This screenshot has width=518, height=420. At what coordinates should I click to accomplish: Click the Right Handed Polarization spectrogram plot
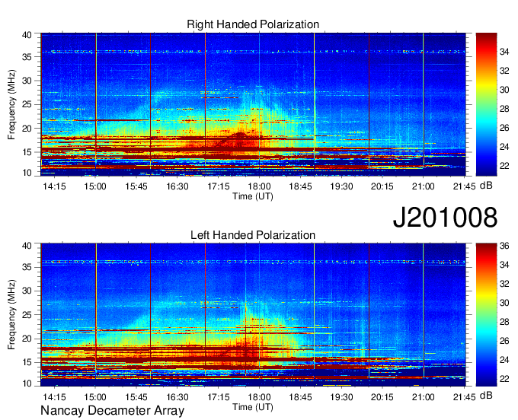coord(253,104)
